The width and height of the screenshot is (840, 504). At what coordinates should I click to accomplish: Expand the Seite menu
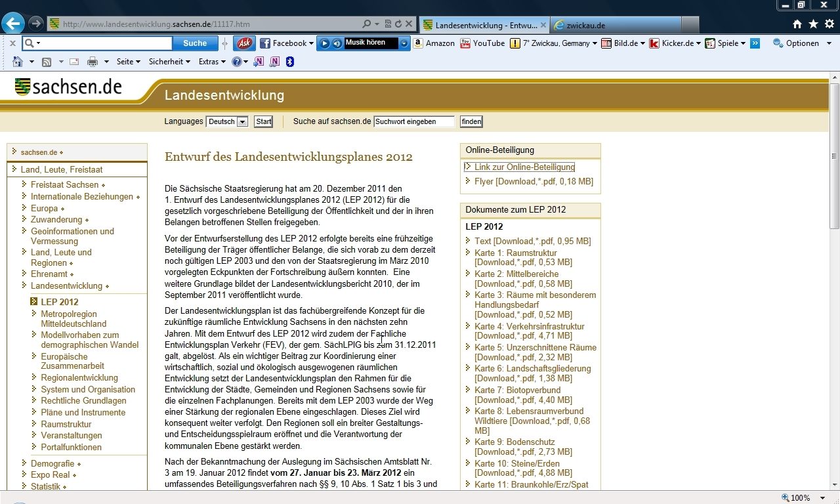click(128, 62)
